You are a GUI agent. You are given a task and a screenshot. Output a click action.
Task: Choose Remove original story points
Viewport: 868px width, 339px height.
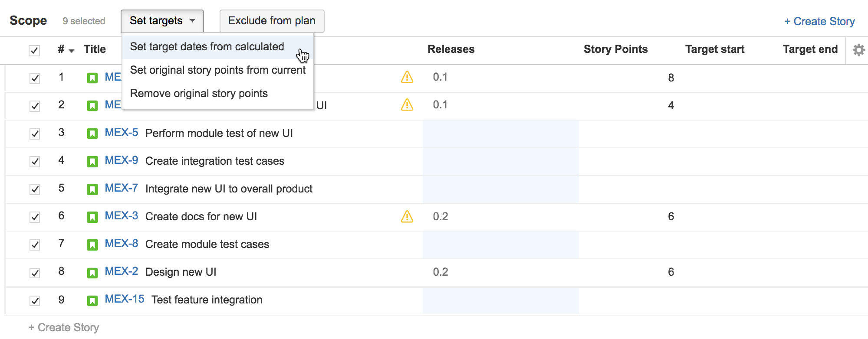[x=199, y=93]
